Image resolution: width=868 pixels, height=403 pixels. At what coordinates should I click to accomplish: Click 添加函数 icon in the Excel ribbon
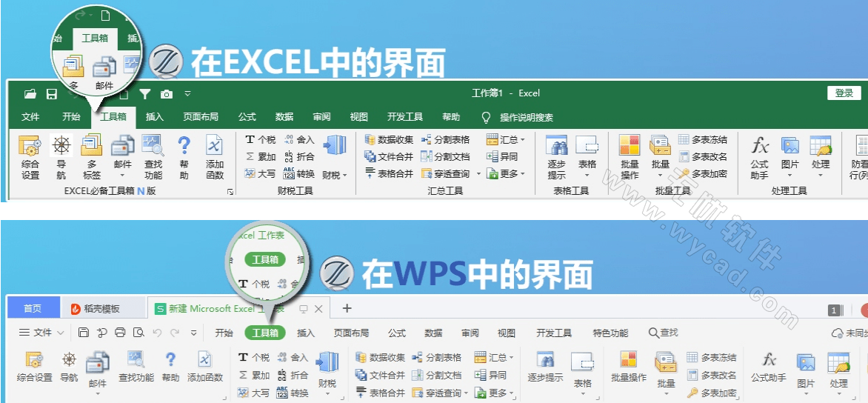pos(214,145)
